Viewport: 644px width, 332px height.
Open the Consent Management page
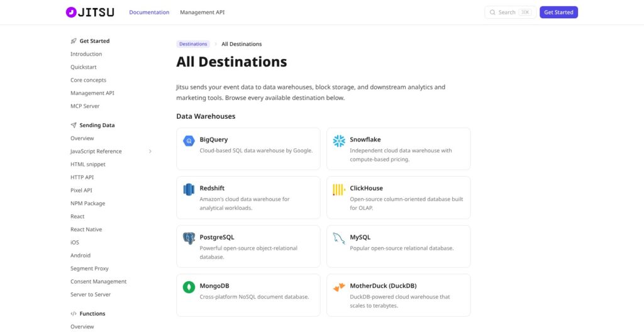click(x=99, y=282)
